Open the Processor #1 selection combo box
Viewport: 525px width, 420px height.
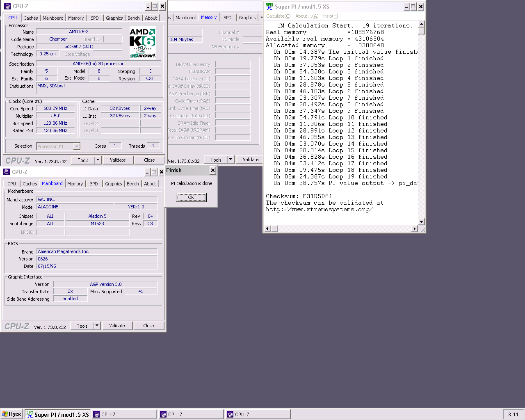point(58,146)
